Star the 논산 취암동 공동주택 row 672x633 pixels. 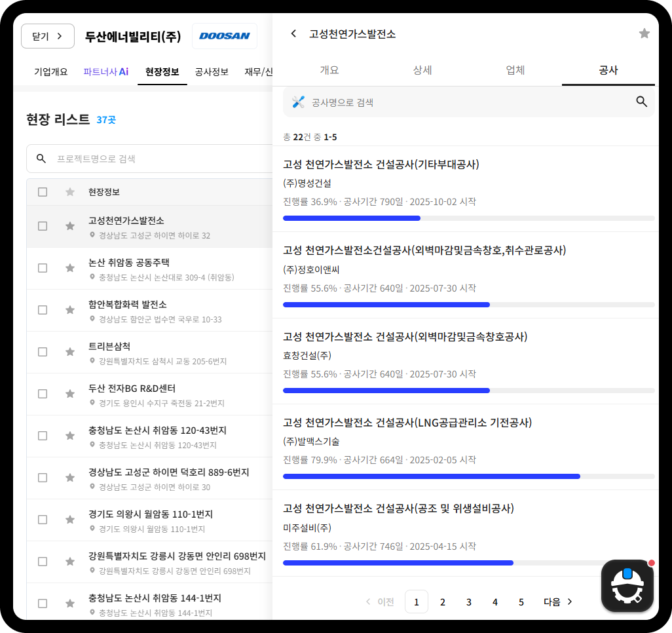tap(70, 268)
